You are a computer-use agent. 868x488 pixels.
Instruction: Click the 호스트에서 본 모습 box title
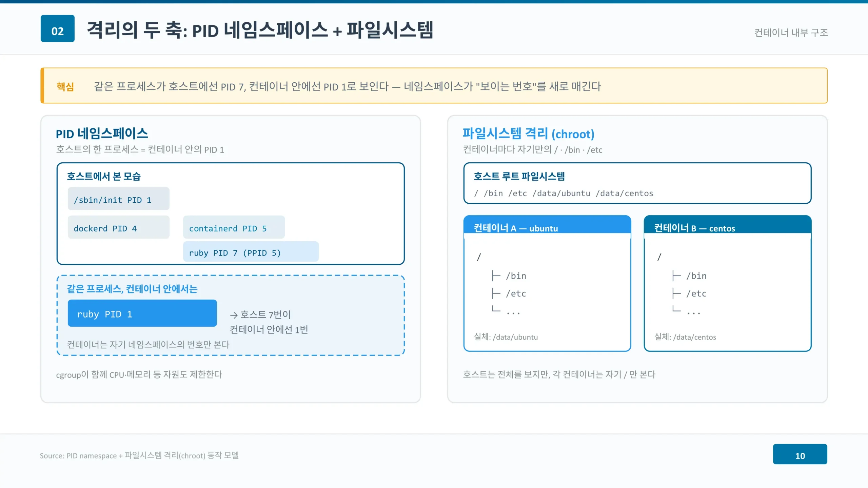click(x=104, y=176)
